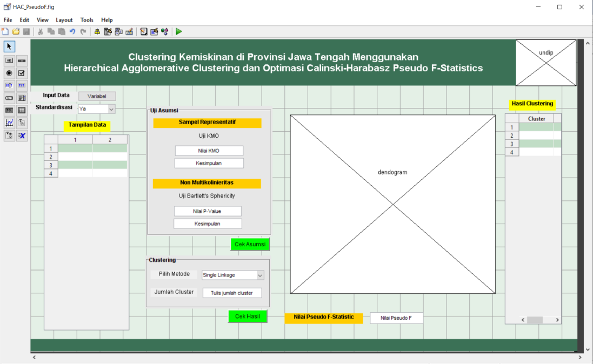Select the green Cek Hasil button
Screen dimensions: 593x364
tap(248, 316)
